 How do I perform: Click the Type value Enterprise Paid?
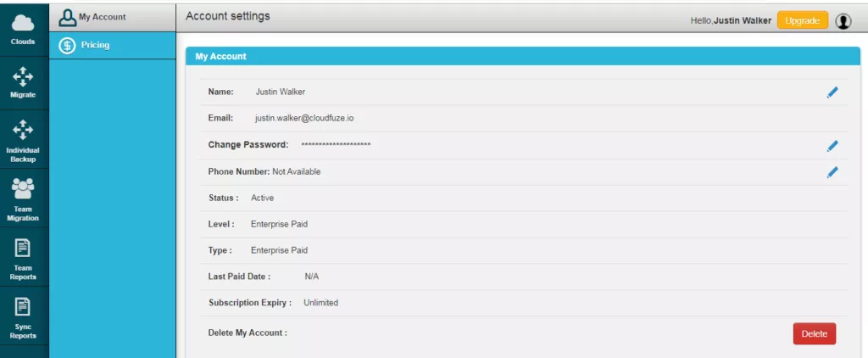point(279,250)
